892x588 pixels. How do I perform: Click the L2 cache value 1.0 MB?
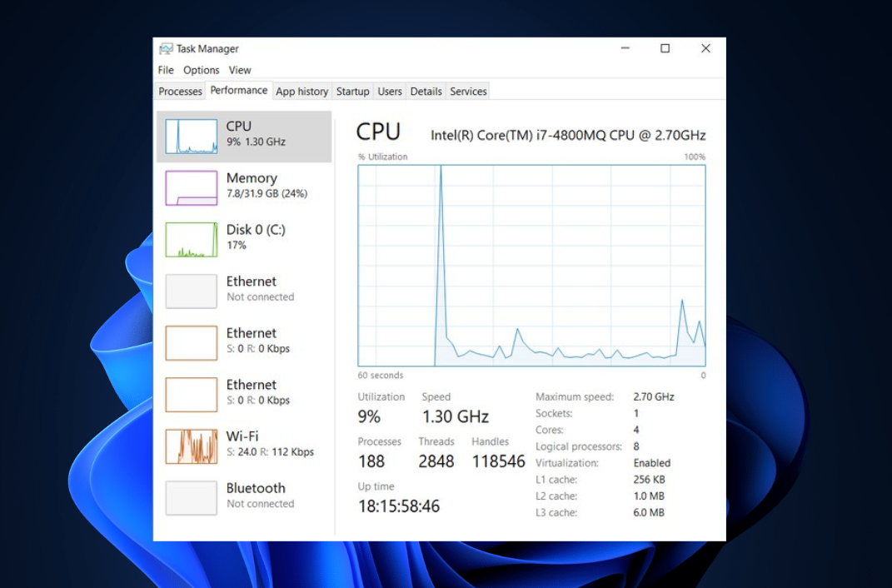(x=649, y=496)
